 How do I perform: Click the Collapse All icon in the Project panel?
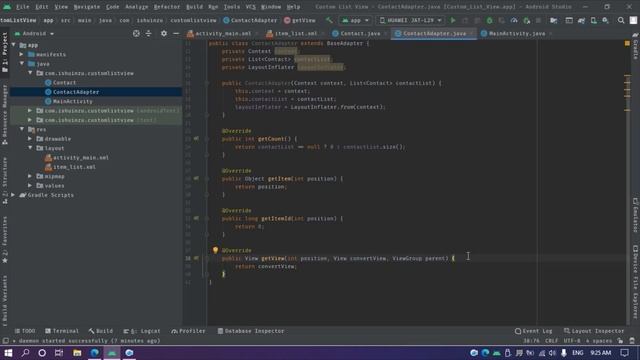click(149, 33)
